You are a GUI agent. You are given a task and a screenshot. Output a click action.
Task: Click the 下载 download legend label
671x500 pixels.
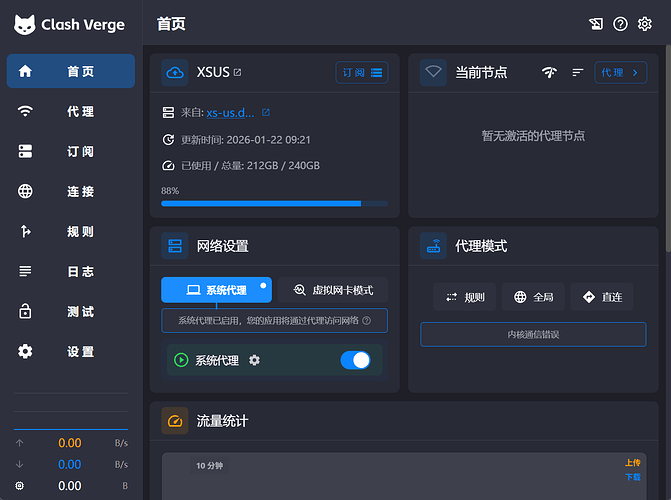[x=632, y=477]
